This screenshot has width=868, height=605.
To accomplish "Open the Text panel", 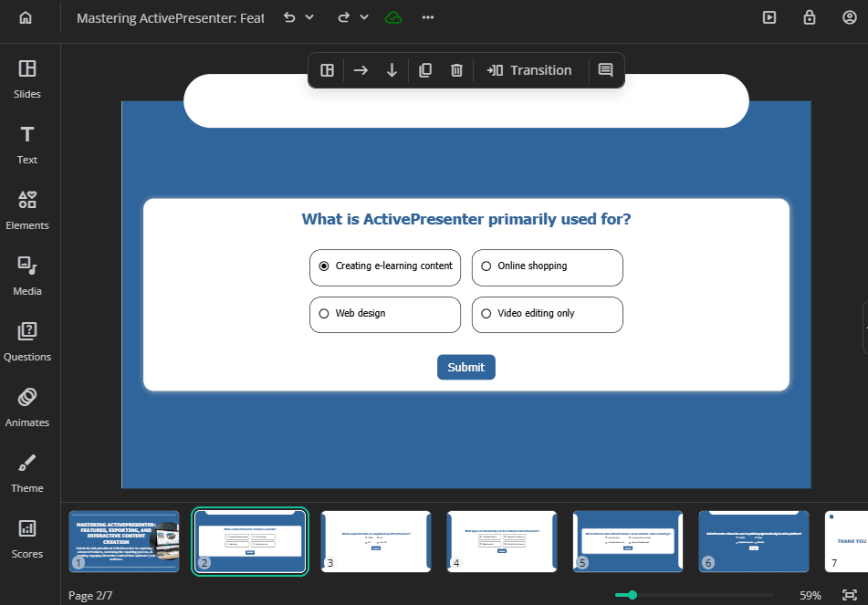I will tap(27, 145).
